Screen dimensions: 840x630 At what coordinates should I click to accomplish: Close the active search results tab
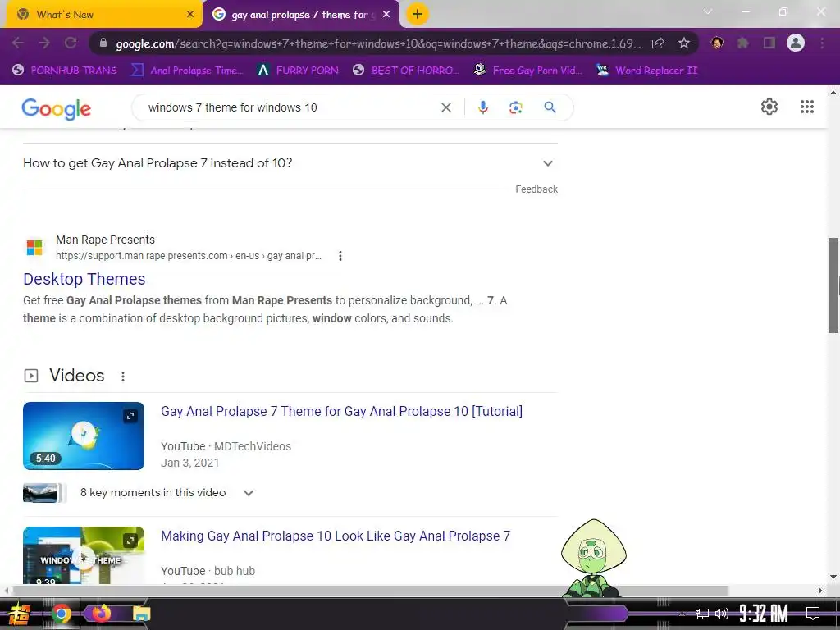click(x=386, y=15)
